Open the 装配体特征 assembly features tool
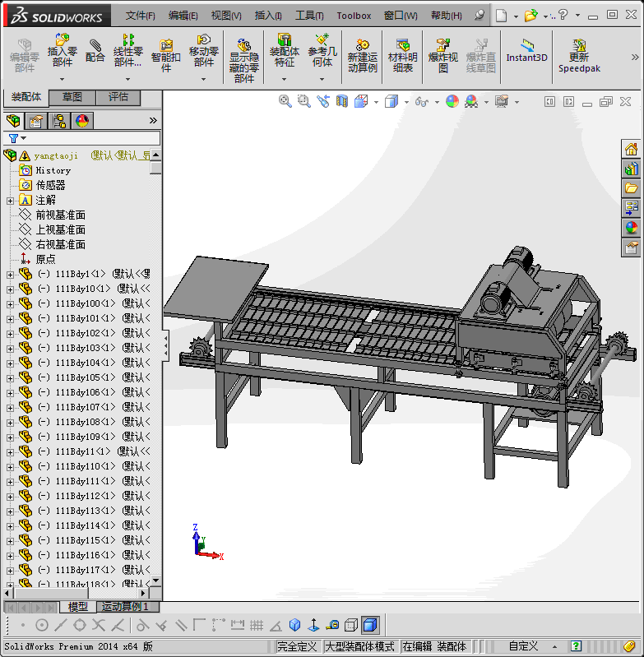644x657 pixels. (x=284, y=50)
